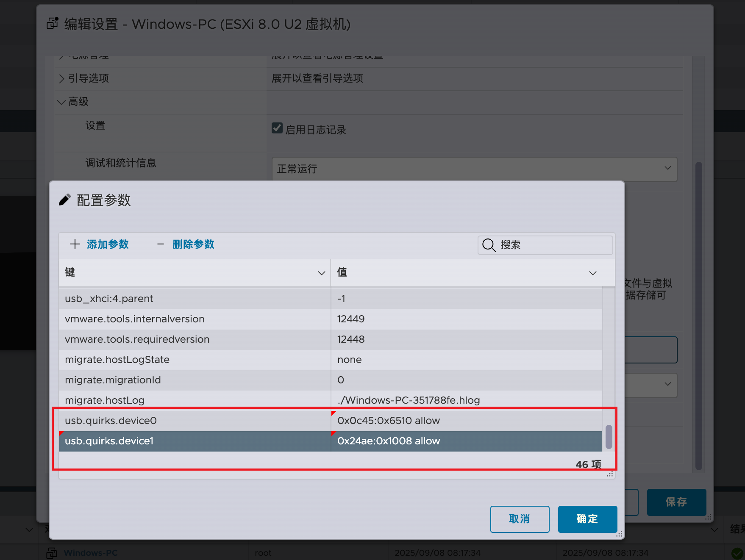This screenshot has height=560, width=745.
Task: Click the pencil icon next to 配置参数
Action: (x=64, y=200)
